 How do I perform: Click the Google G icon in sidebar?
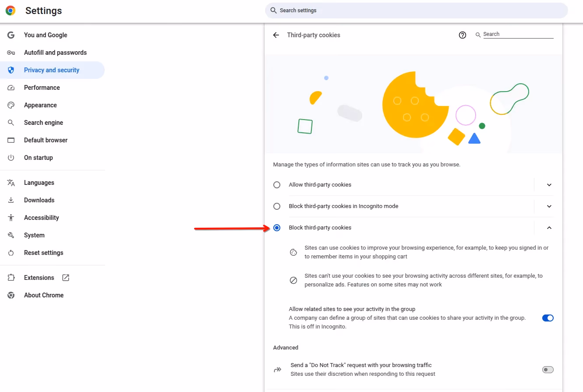[11, 35]
